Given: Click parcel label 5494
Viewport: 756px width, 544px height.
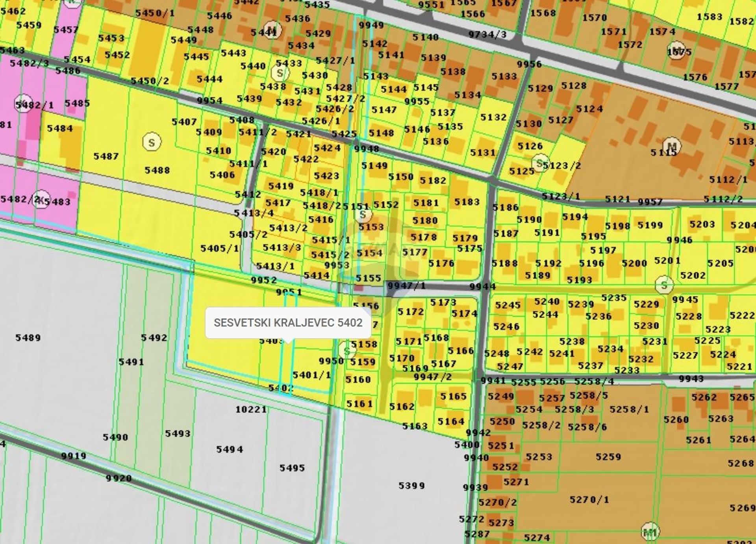Looking at the screenshot, I should [230, 449].
